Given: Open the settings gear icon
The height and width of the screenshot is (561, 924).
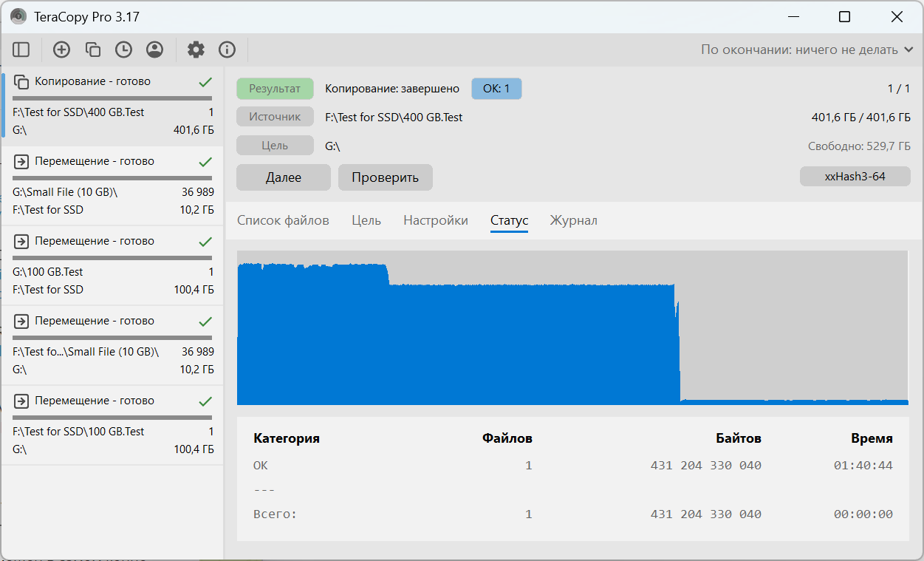Looking at the screenshot, I should (196, 50).
